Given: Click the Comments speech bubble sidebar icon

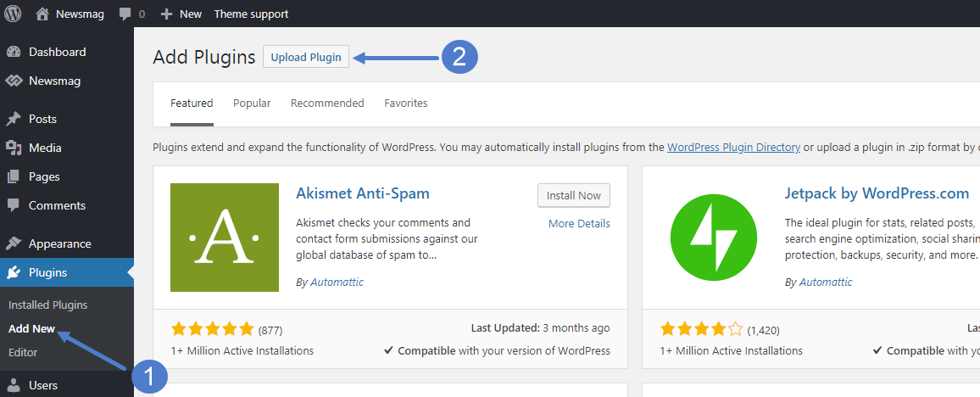Looking at the screenshot, I should [14, 205].
